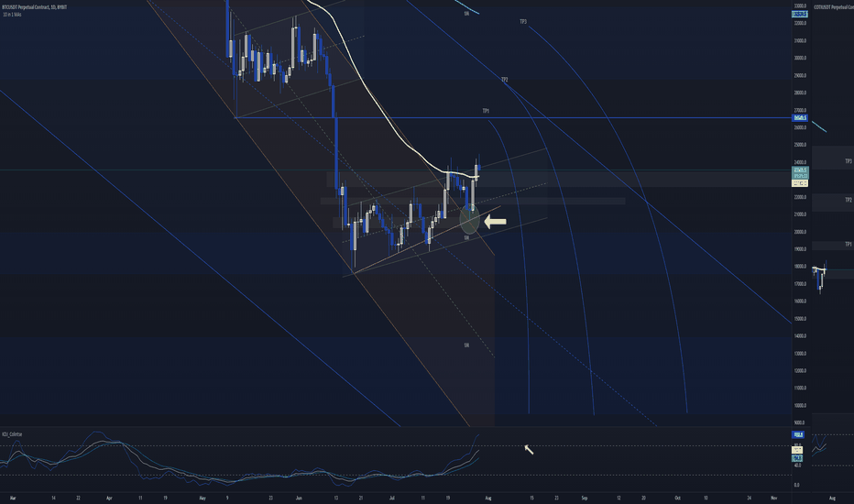Open the KDJ indicator legend label
Viewport: 854px width, 504px height.
tap(12, 434)
